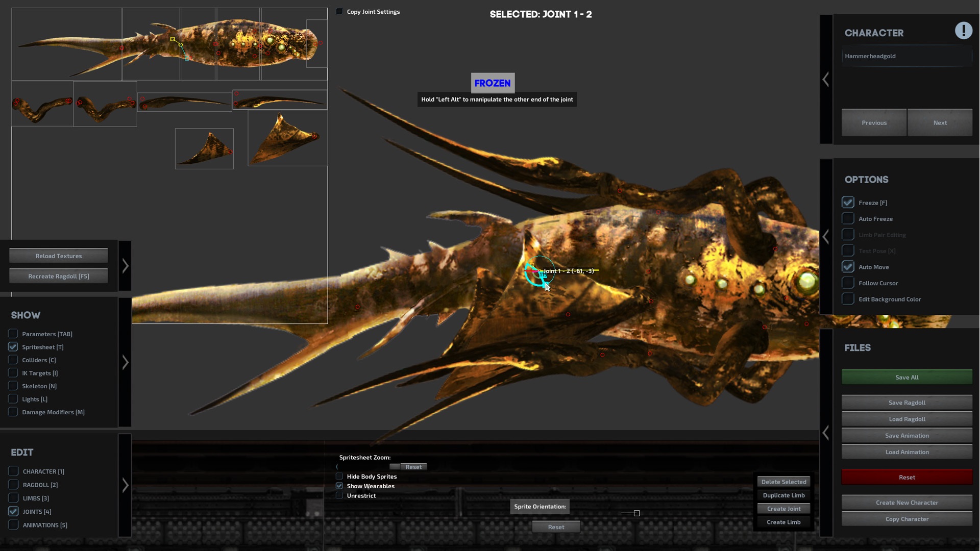Switch edit mode to ANIMATIONS [5]

(x=14, y=525)
